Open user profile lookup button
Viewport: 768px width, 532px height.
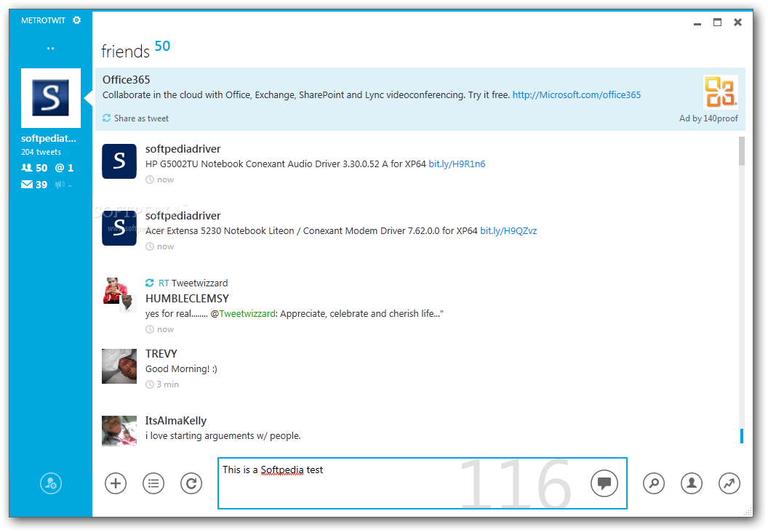[692, 483]
